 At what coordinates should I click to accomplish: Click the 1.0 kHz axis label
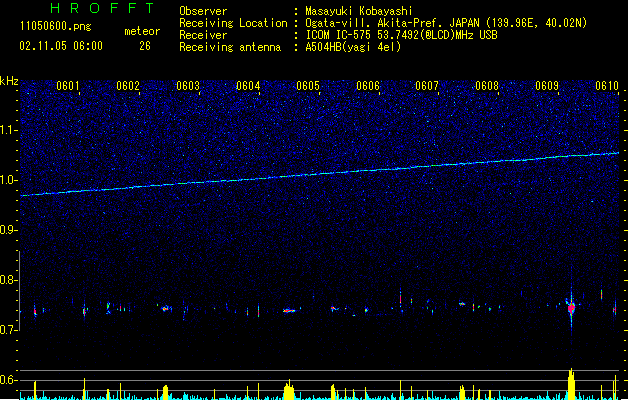click(9, 180)
